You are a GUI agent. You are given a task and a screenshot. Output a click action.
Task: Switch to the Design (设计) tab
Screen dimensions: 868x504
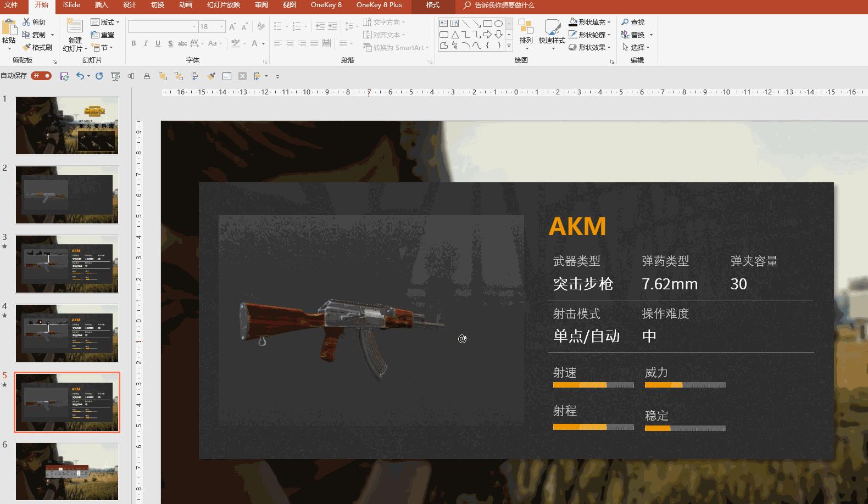pos(129,5)
